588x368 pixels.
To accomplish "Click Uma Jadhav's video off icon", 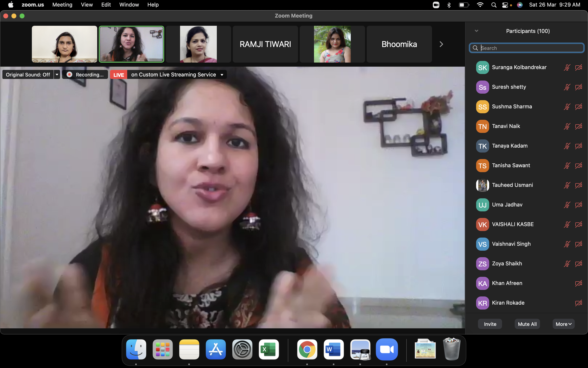I will click(x=579, y=205).
